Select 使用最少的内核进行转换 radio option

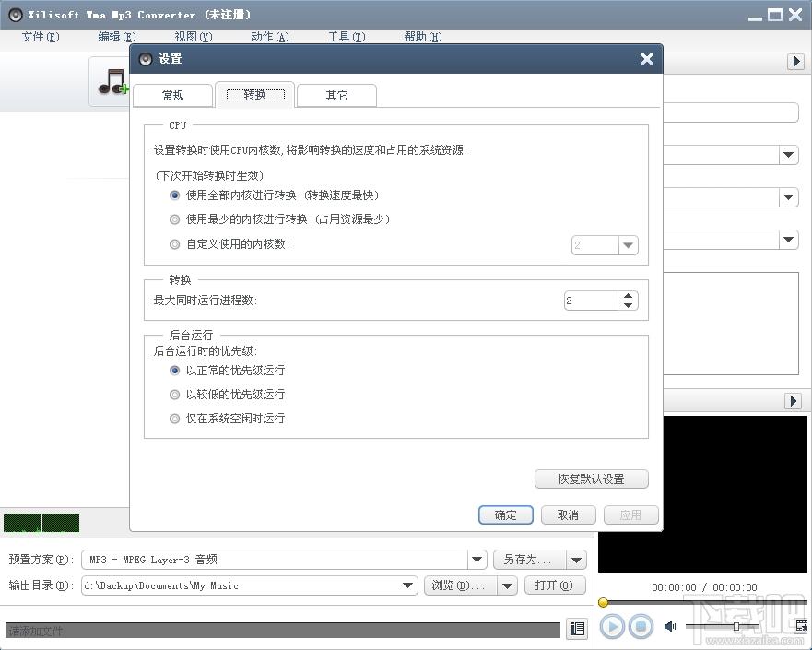coord(174,219)
